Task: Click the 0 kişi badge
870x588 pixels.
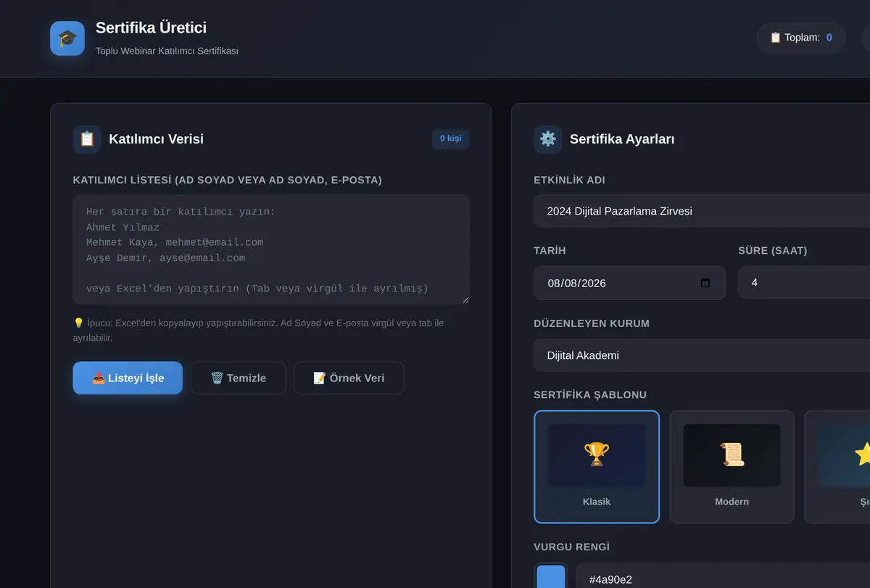Action: click(451, 138)
